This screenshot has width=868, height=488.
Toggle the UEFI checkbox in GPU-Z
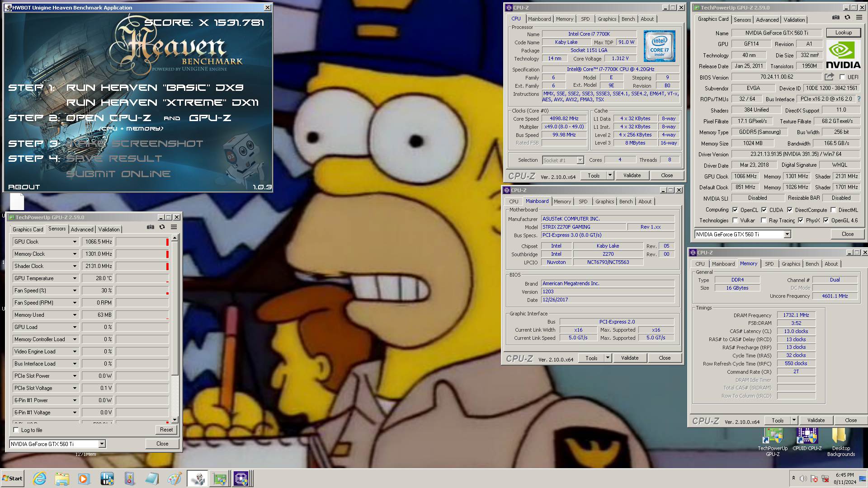coord(842,77)
